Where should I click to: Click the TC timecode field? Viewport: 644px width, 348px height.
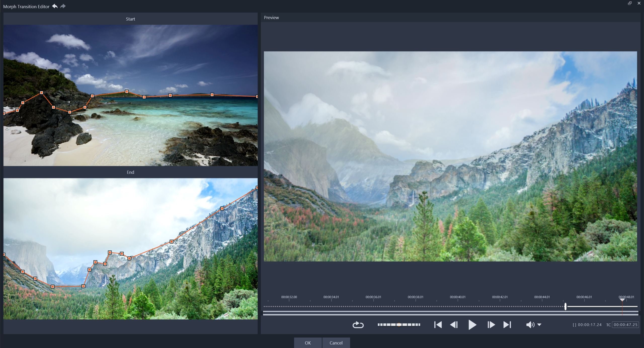point(625,325)
